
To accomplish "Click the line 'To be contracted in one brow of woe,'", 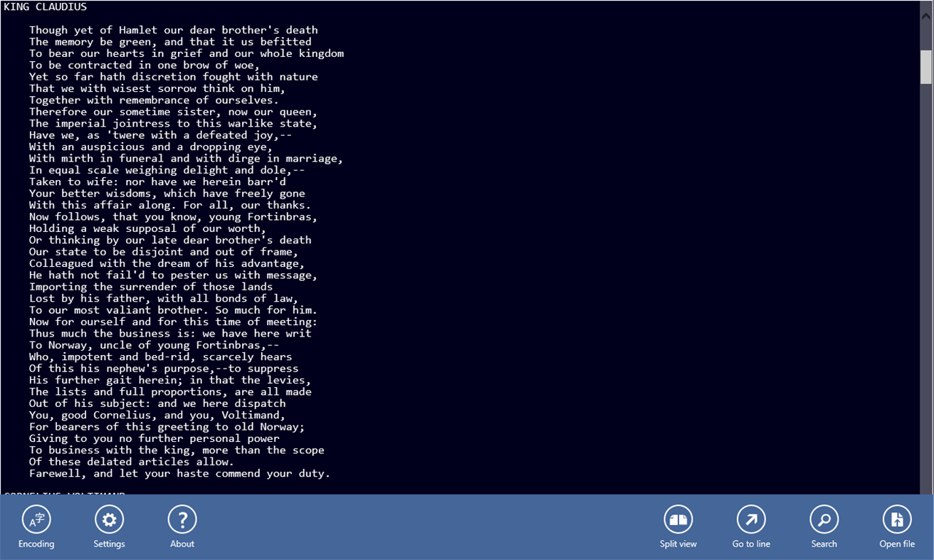I will point(145,65).
